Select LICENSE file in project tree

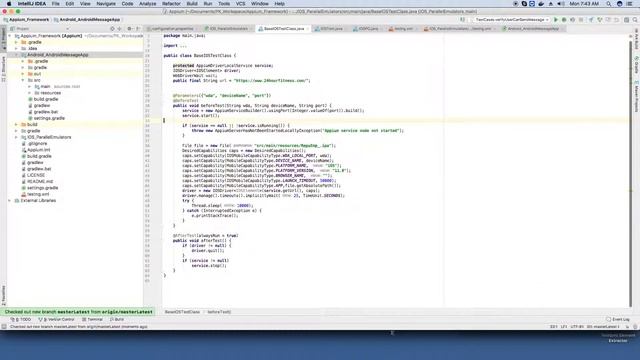pyautogui.click(x=36, y=175)
